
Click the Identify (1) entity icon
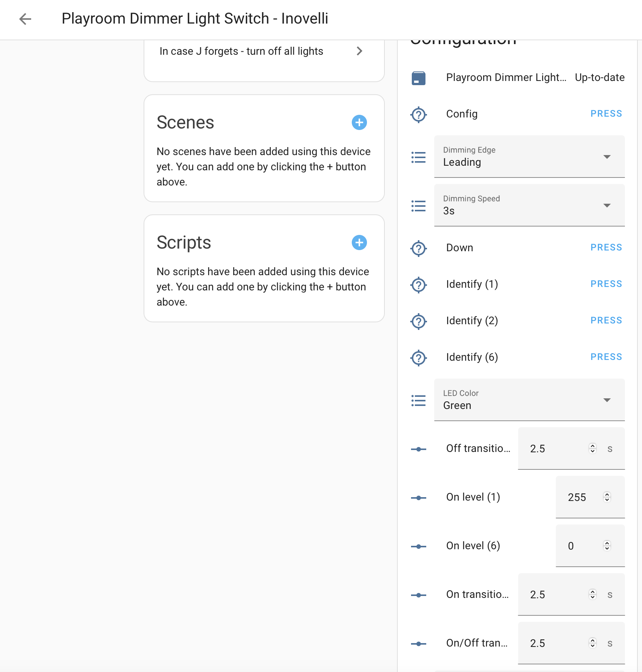click(419, 285)
